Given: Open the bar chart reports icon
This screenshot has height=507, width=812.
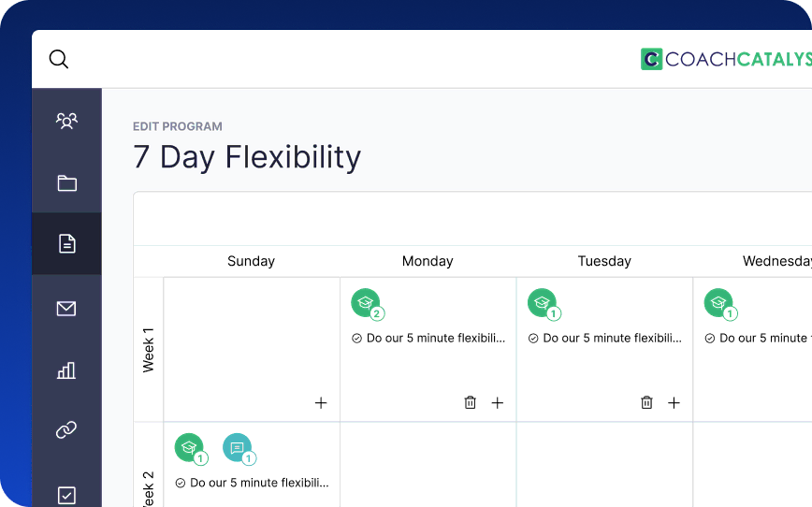Looking at the screenshot, I should click(x=66, y=370).
